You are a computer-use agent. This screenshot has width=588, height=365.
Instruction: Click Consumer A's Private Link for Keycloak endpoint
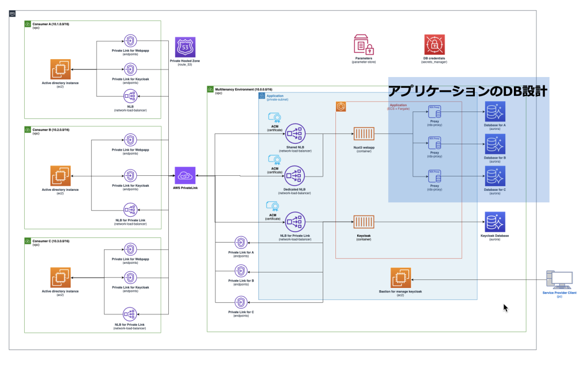point(130,70)
